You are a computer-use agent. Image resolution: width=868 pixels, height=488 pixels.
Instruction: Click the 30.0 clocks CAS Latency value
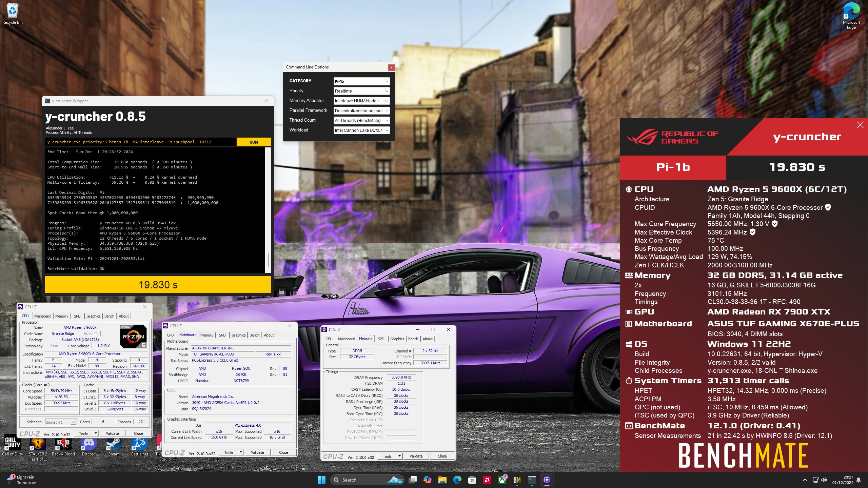401,389
